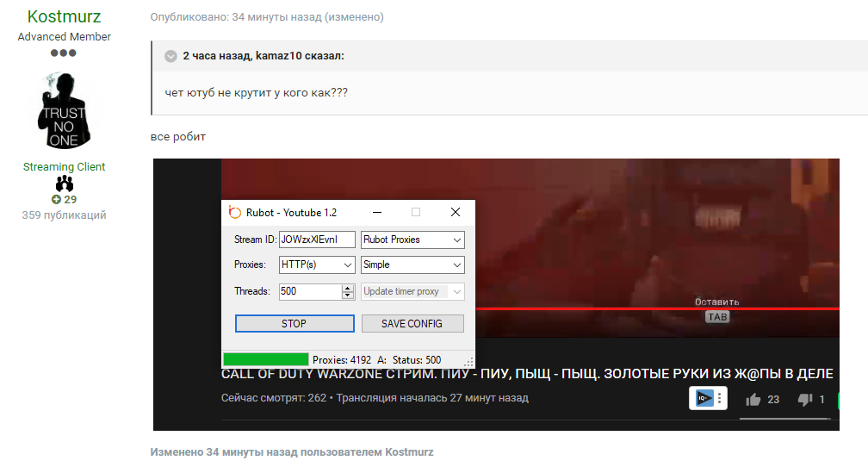Click the Streaming Client group badge icon
This screenshot has height=473, width=868.
64,184
